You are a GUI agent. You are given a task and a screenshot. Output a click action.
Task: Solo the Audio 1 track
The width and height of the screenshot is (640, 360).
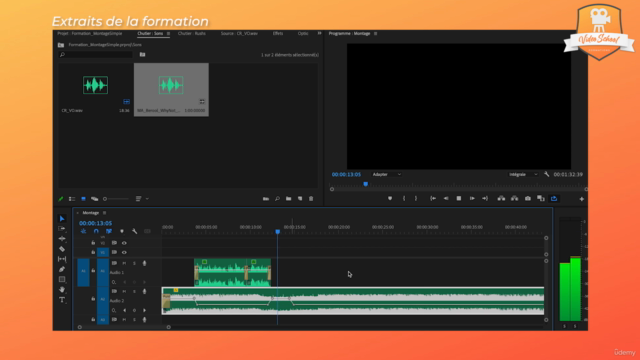pyautogui.click(x=134, y=263)
